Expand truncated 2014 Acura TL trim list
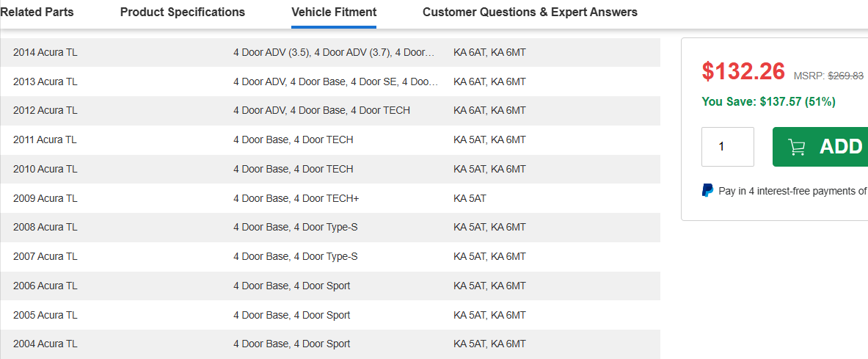868x359 pixels. [335, 53]
